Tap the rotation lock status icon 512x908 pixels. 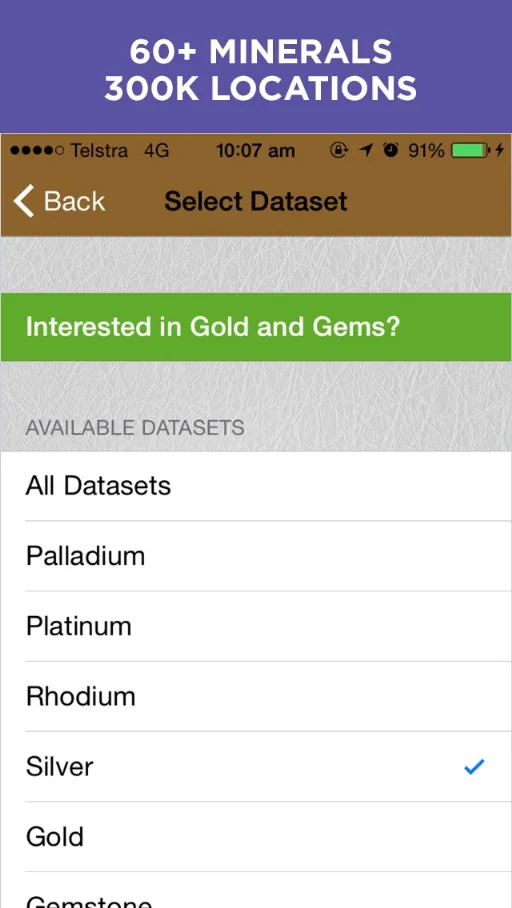339,151
